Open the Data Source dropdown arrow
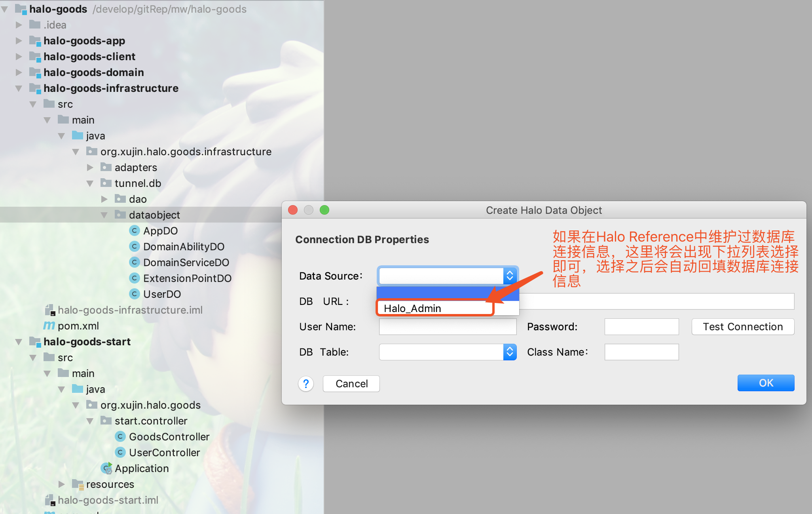The width and height of the screenshot is (812, 514). click(510, 276)
